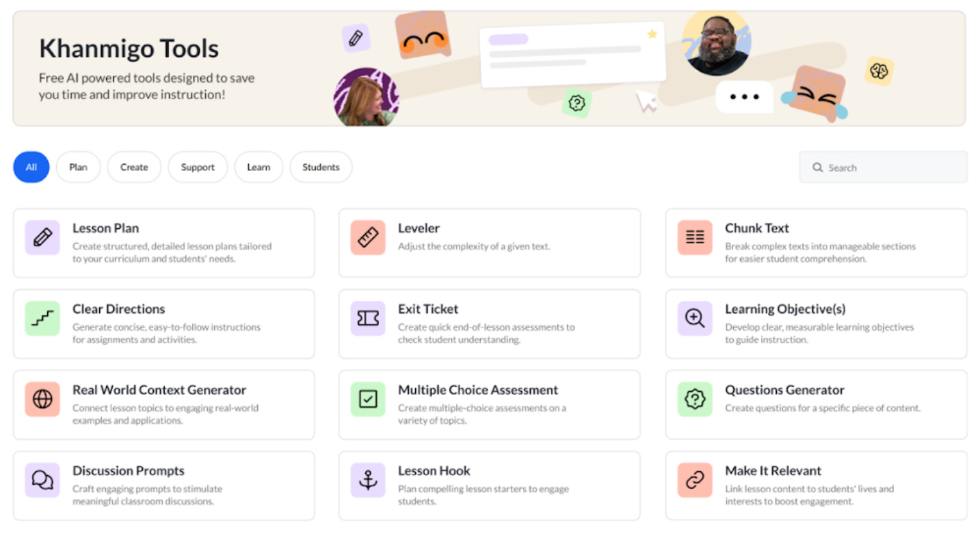Click the Clear Directions stairs icon
This screenshot has width=980, height=549.
42,319
